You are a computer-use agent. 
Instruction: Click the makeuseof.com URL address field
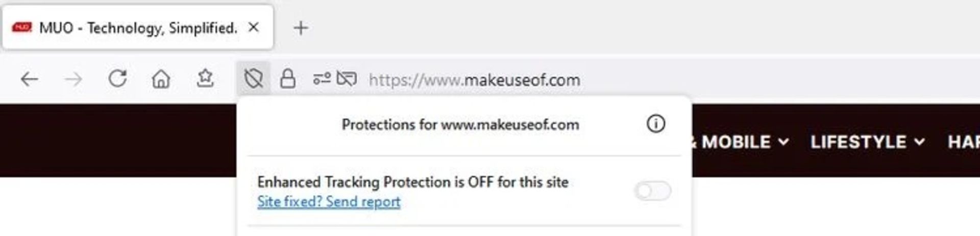pyautogui.click(x=474, y=80)
